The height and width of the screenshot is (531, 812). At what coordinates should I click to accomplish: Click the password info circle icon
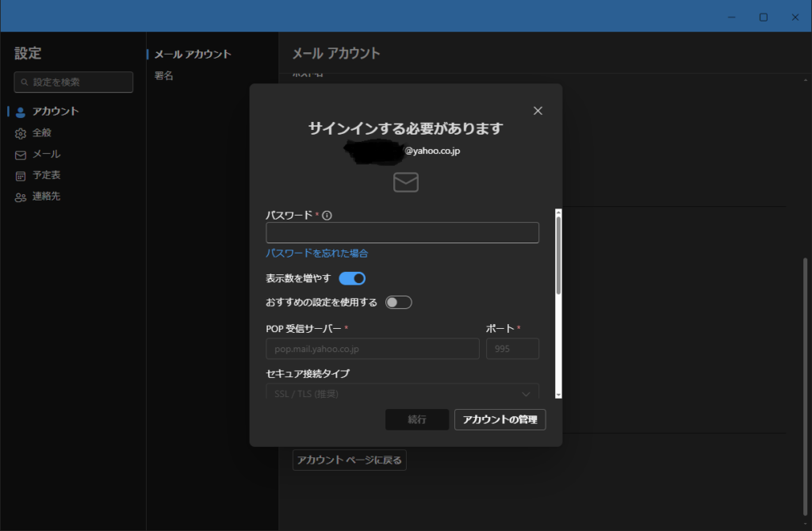(x=327, y=215)
